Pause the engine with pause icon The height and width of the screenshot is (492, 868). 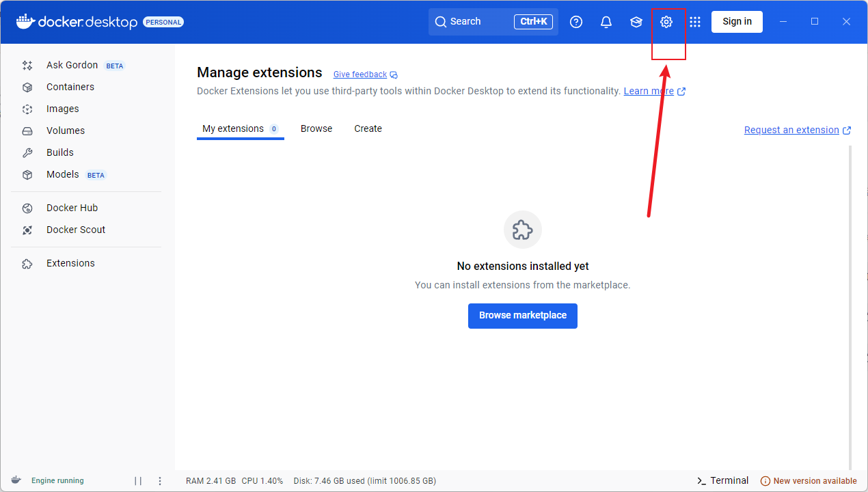pos(138,481)
